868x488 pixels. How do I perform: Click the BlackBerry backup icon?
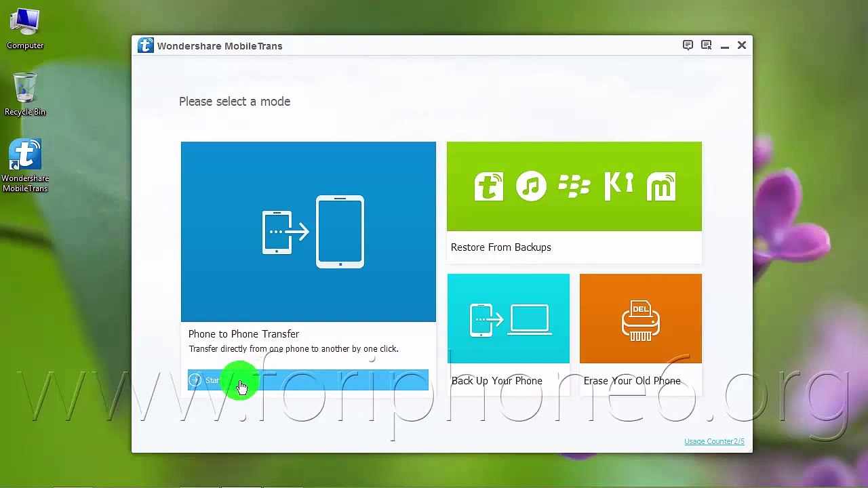pyautogui.click(x=574, y=186)
